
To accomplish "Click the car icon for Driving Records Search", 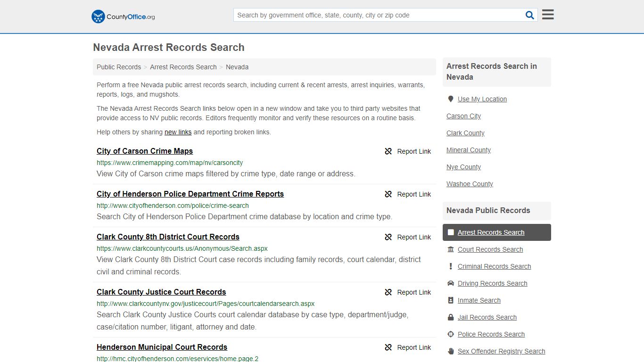I will click(x=451, y=283).
